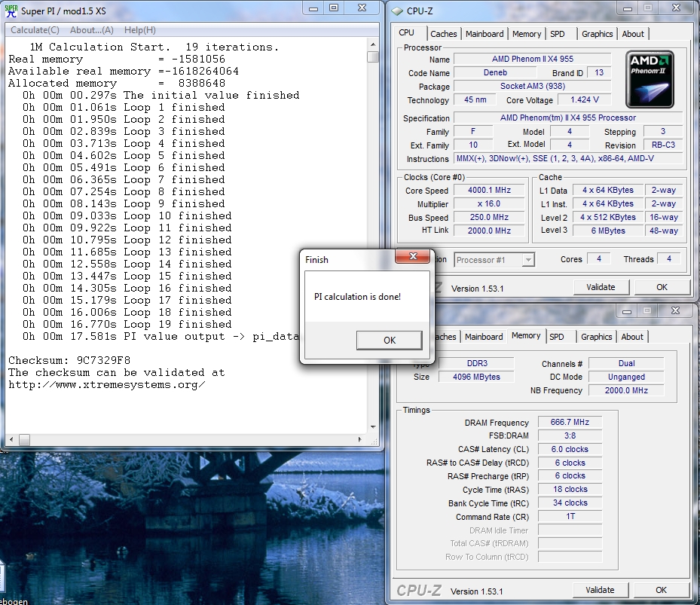Close the lower CPU-Z window
The width and height of the screenshot is (700, 605).
tap(675, 311)
